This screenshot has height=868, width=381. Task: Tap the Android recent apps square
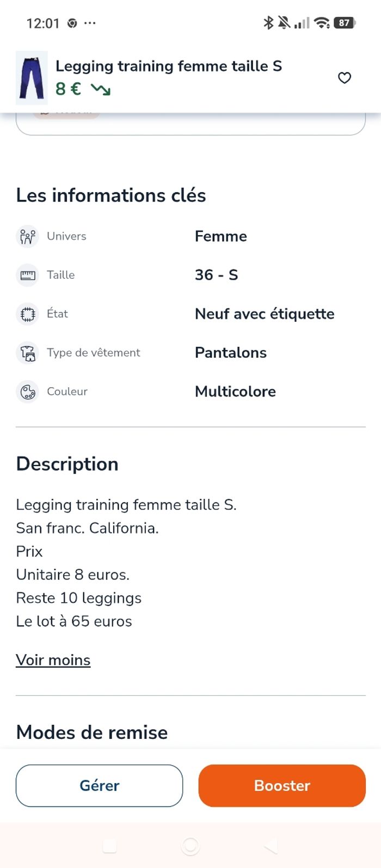coord(110,846)
